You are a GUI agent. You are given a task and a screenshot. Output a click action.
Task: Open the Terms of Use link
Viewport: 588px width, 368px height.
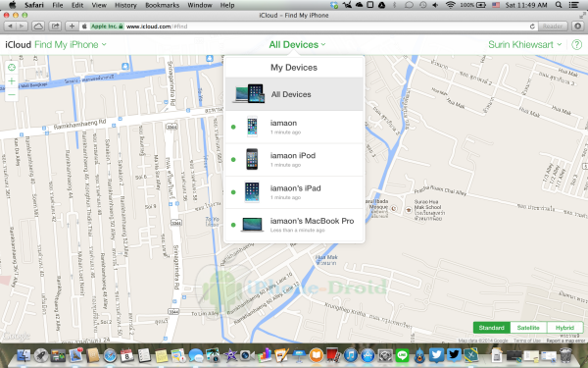527,341
